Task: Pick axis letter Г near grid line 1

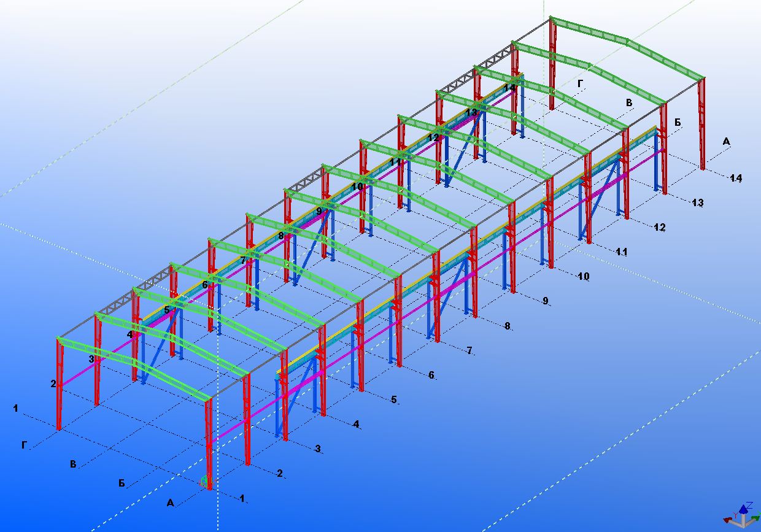Action: click(25, 445)
